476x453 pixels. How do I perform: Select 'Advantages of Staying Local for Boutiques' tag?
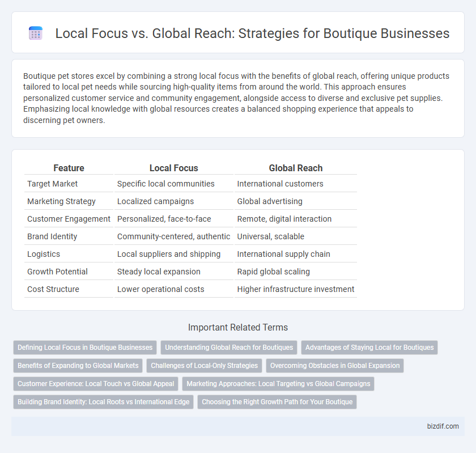369,348
